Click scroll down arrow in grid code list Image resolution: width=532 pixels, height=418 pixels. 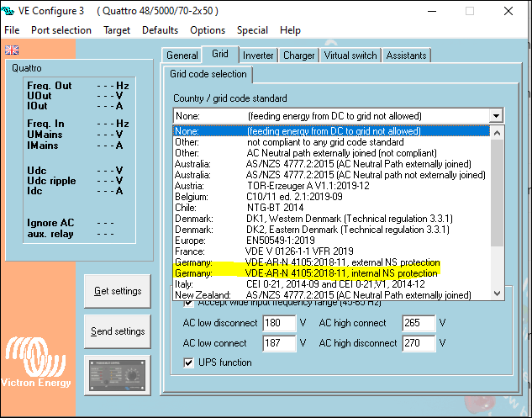497,293
